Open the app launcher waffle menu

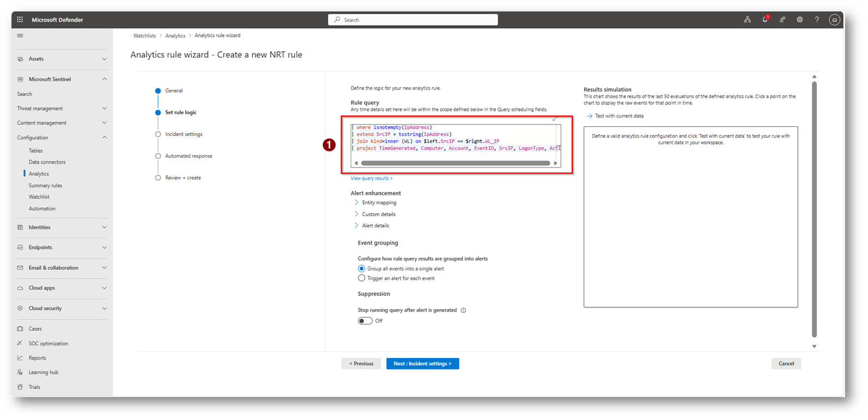[x=20, y=20]
